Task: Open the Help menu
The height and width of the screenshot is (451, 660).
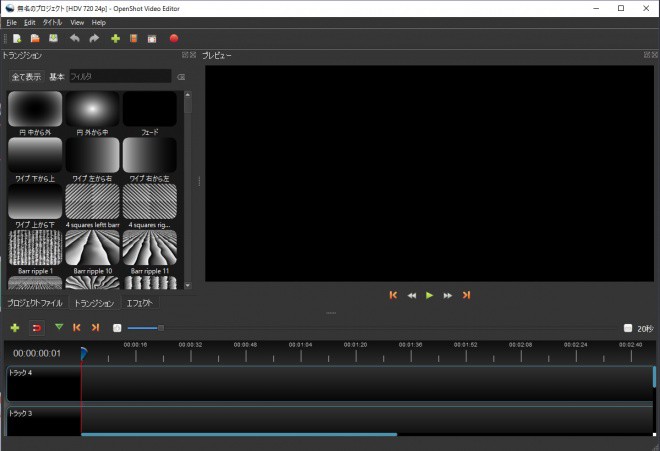Action: coord(99,23)
